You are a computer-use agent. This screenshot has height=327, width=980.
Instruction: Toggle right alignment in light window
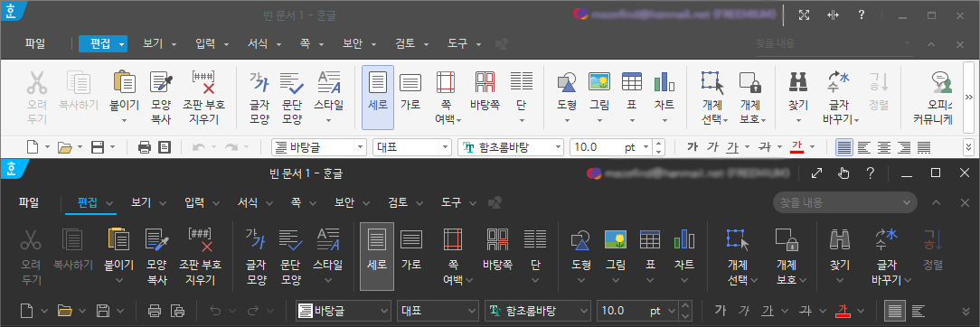pos(904,147)
